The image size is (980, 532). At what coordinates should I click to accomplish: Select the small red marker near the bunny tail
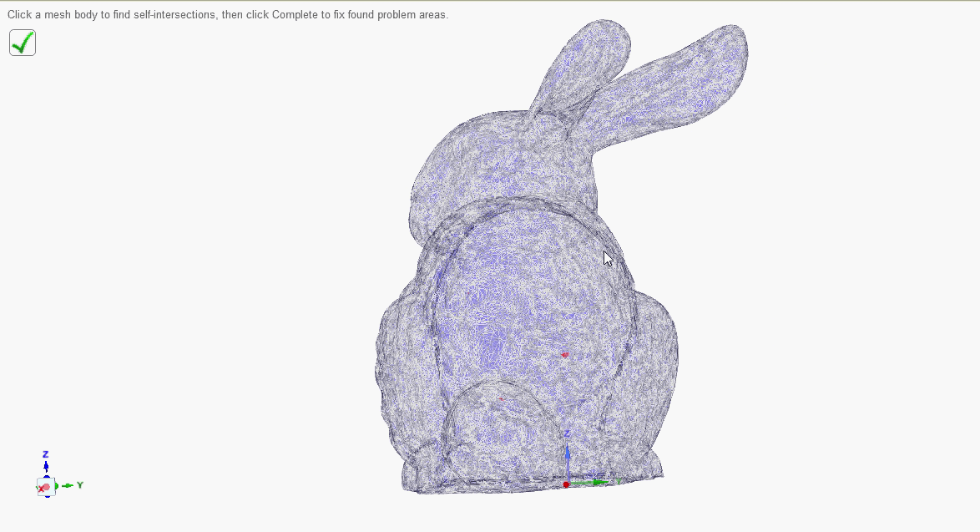(501, 398)
